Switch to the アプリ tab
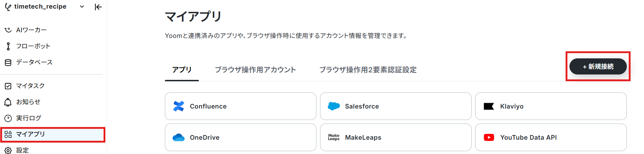This screenshot has width=644, height=154. [182, 70]
